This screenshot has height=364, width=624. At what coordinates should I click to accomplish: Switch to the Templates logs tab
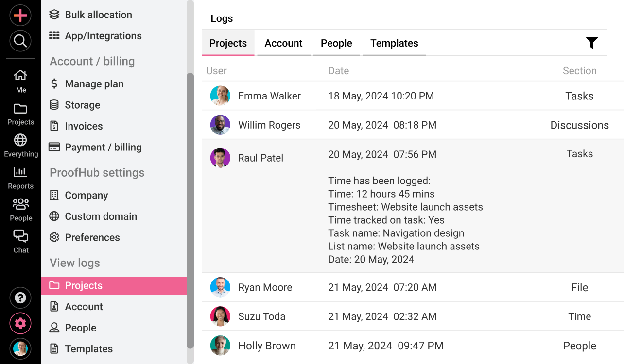(394, 43)
